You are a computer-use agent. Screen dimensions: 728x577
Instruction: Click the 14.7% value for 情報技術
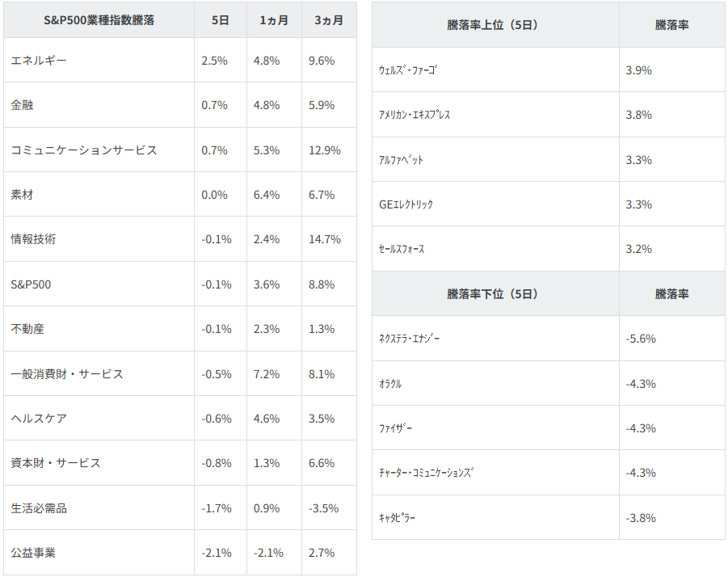coord(325,239)
